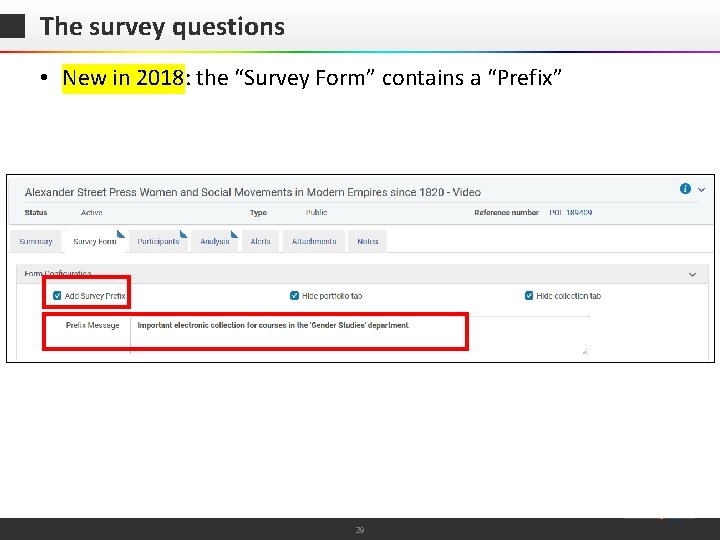Open the Participants tab
This screenshot has width=720, height=540.
coord(158,242)
